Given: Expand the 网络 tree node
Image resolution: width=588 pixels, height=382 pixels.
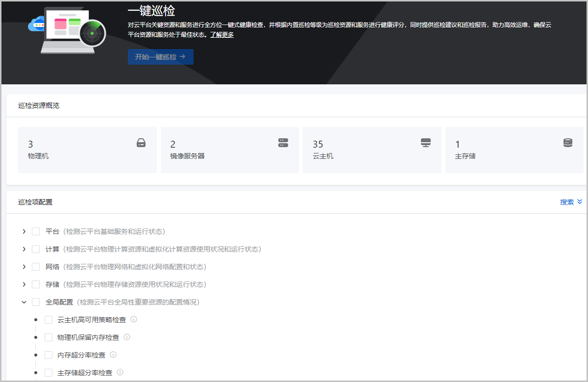Looking at the screenshot, I should point(24,267).
